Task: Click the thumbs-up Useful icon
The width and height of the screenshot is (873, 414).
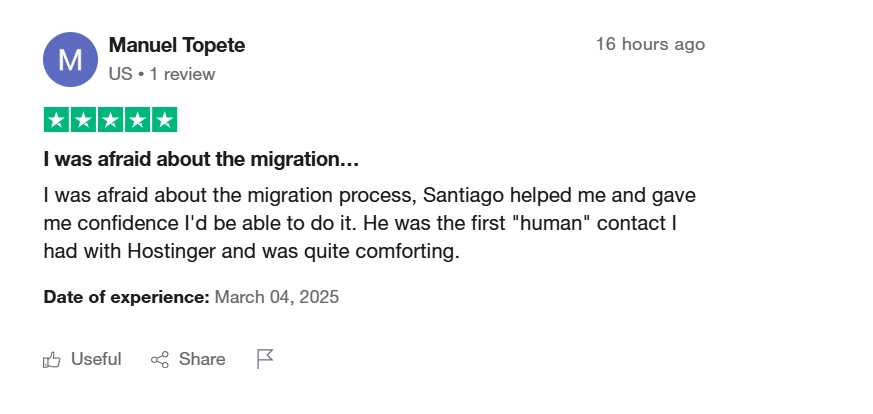Action: (52, 359)
